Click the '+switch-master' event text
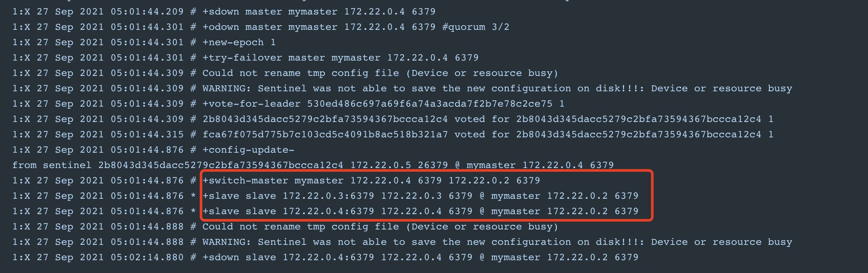Viewport: 868px width, 273px height. (x=245, y=180)
